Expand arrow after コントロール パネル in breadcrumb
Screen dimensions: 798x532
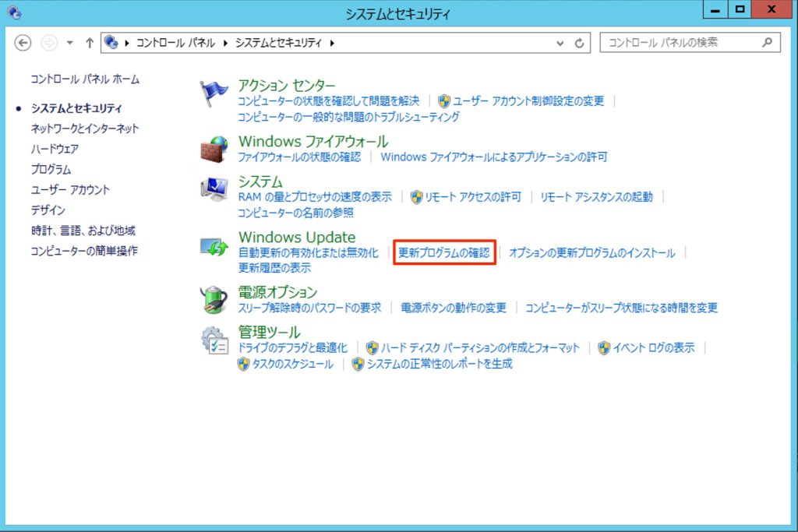225,43
